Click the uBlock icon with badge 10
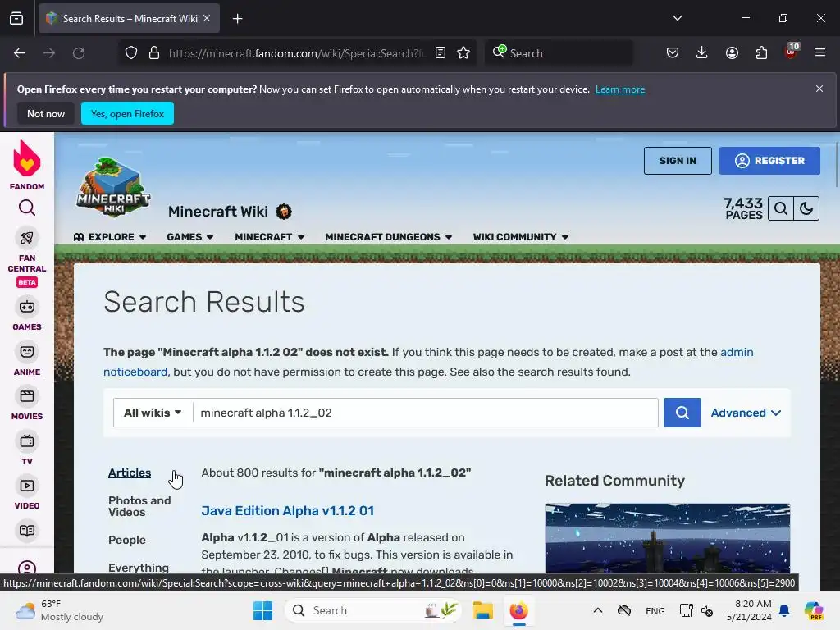This screenshot has width=840, height=630. pyautogui.click(x=792, y=52)
